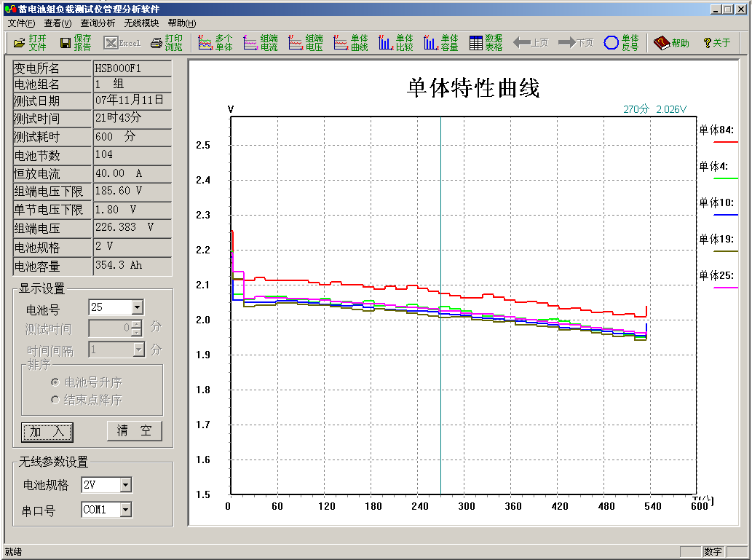Select the 多个单体 multi-cell chart icon
This screenshot has height=560, width=752.
click(x=215, y=43)
